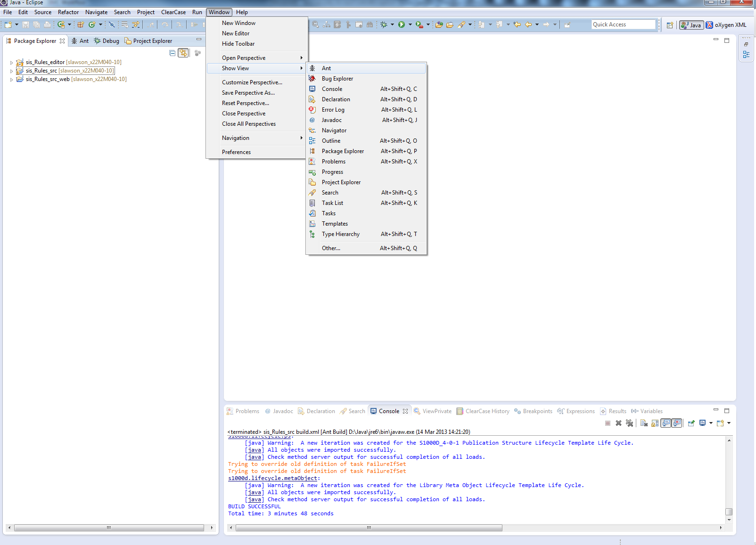This screenshot has height=545, width=756.
Task: Open the Debug button dropdown arrow
Action: pyautogui.click(x=392, y=24)
